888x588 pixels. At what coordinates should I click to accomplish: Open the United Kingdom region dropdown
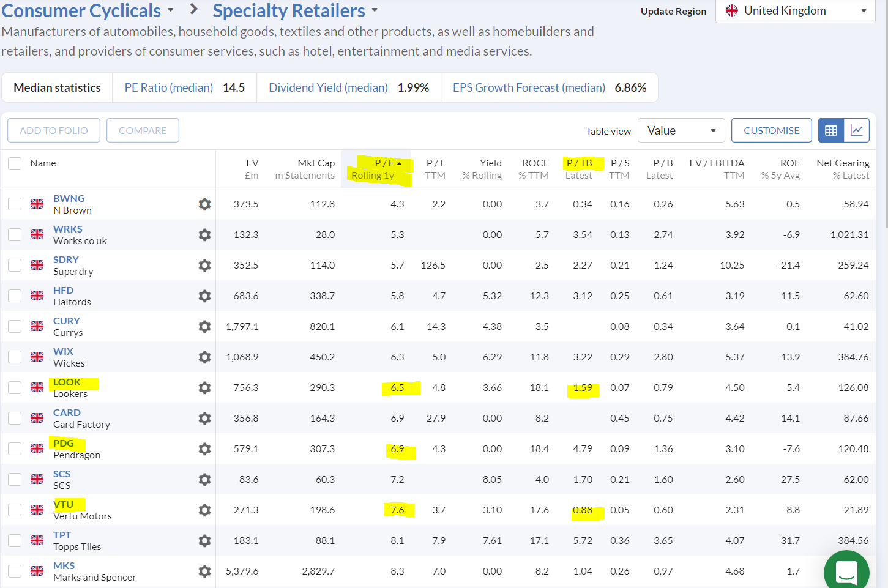796,11
